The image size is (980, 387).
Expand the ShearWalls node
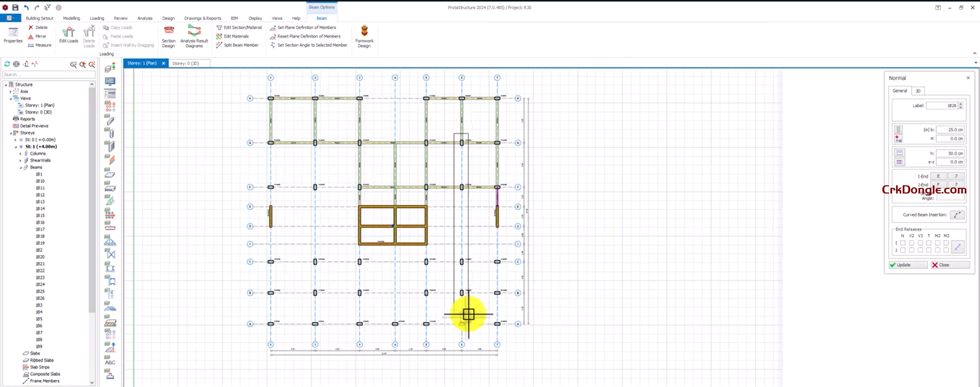pos(20,160)
